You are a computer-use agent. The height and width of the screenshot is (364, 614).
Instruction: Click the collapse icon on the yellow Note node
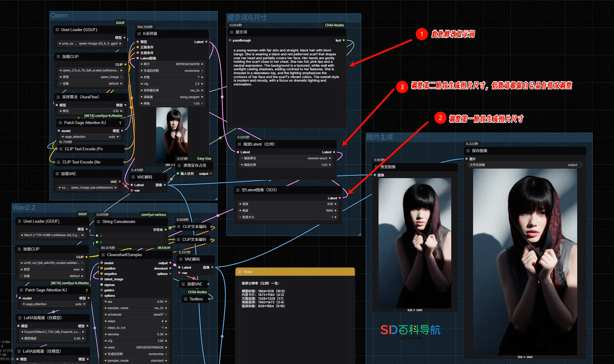(x=240, y=272)
